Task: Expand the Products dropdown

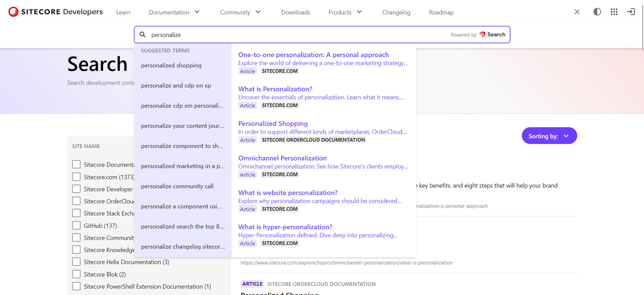Action: pyautogui.click(x=345, y=12)
